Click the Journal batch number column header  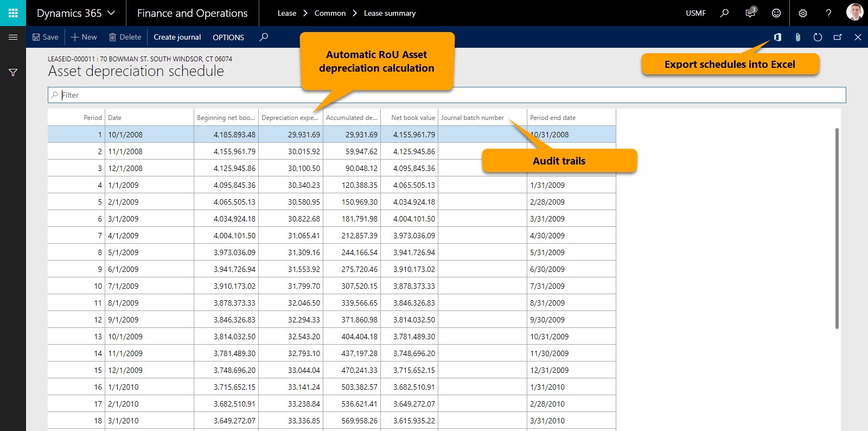click(x=473, y=118)
